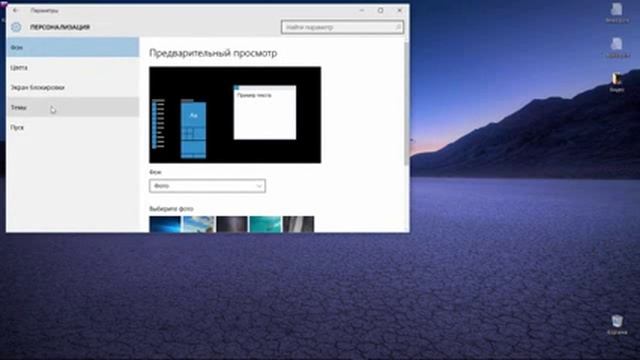Choose the light blue sky wallpaper thumbnail
Viewport: 640px width, 360px height.
click(198, 224)
